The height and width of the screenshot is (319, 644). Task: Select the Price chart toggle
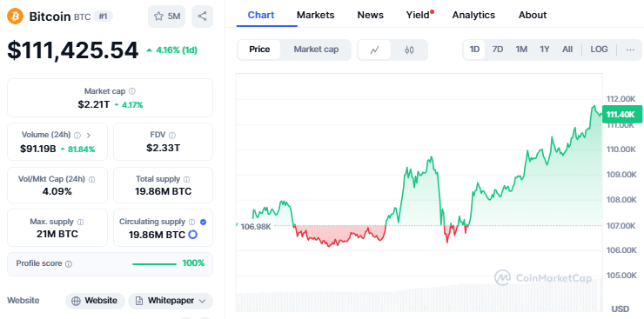coord(259,50)
